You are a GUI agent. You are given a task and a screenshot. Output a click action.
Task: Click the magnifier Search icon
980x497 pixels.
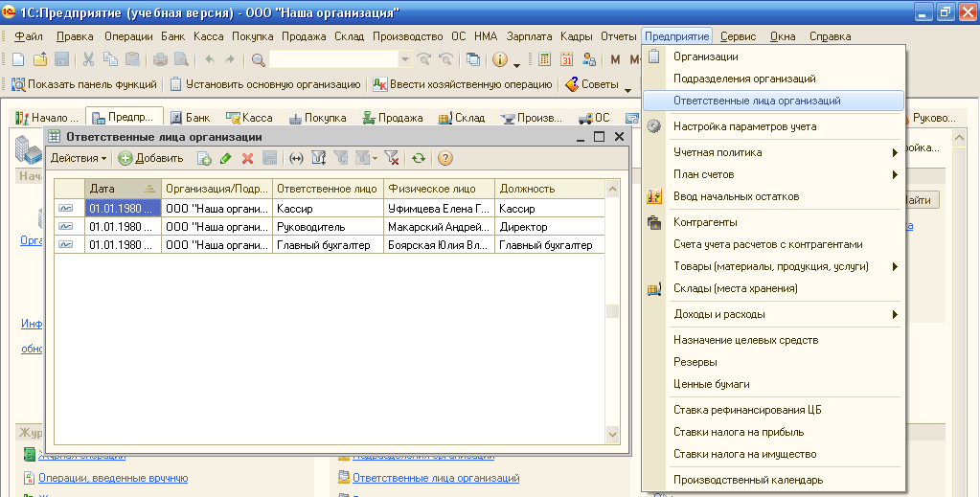pyautogui.click(x=258, y=59)
